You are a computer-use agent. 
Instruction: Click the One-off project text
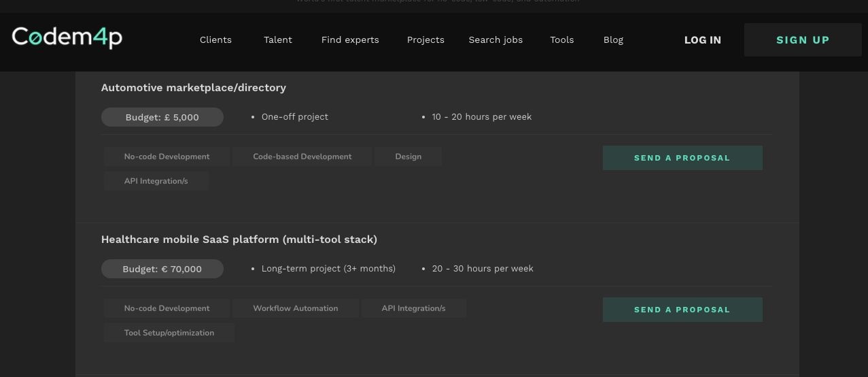point(295,117)
